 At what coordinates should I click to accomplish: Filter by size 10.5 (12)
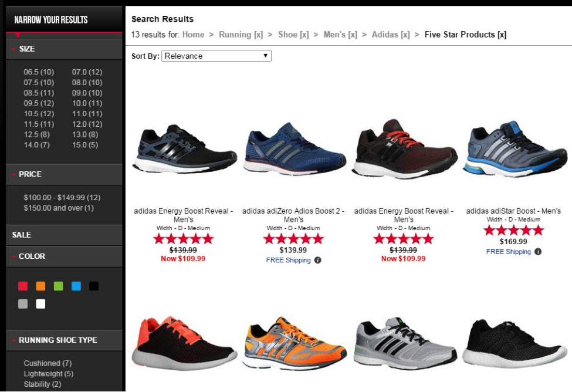[39, 113]
